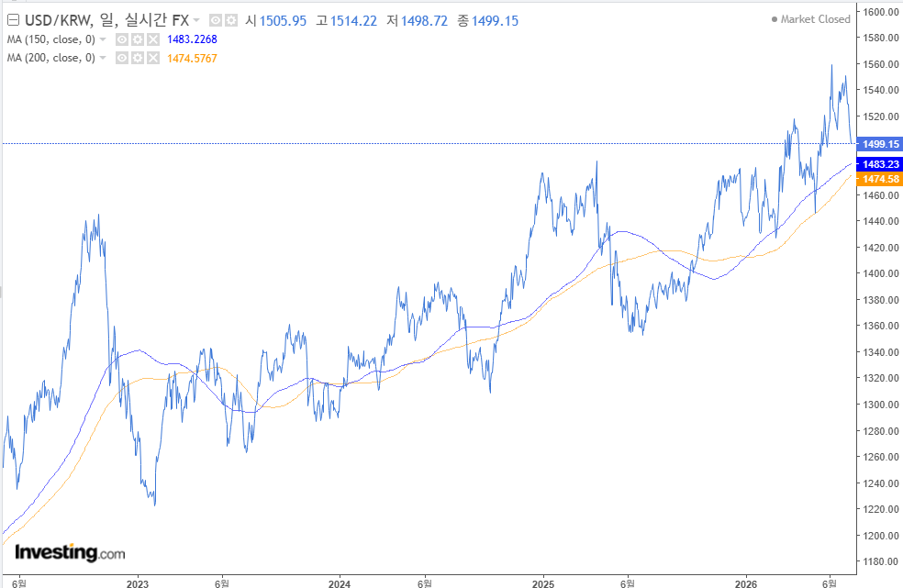
Task: Expand the MA (200, close, 0) dropdown arrow
Action: click(103, 58)
